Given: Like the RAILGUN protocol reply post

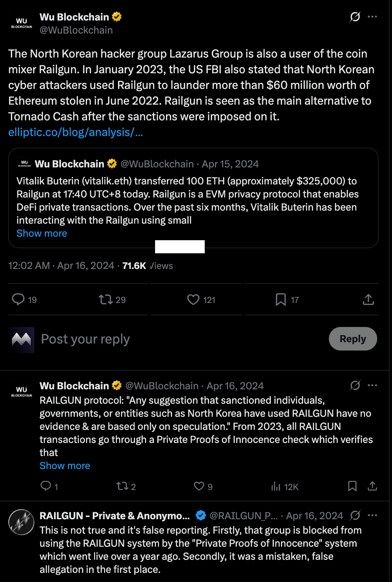Looking at the screenshot, I should (199, 486).
